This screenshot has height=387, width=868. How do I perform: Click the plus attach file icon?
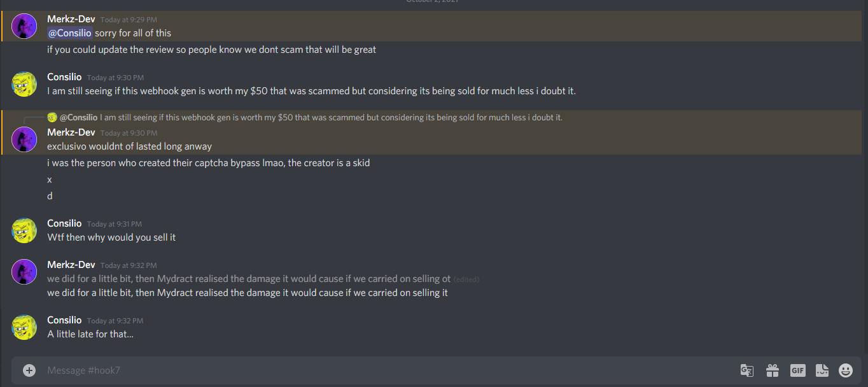(x=29, y=370)
